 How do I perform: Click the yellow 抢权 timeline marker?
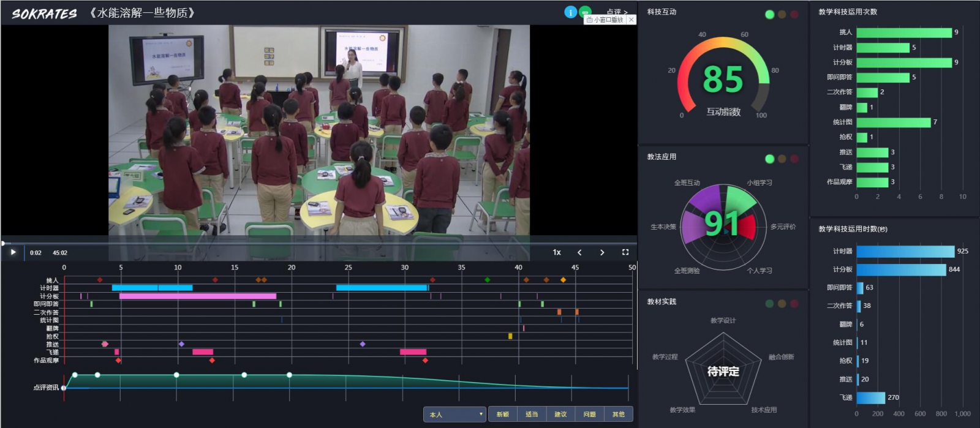(510, 336)
